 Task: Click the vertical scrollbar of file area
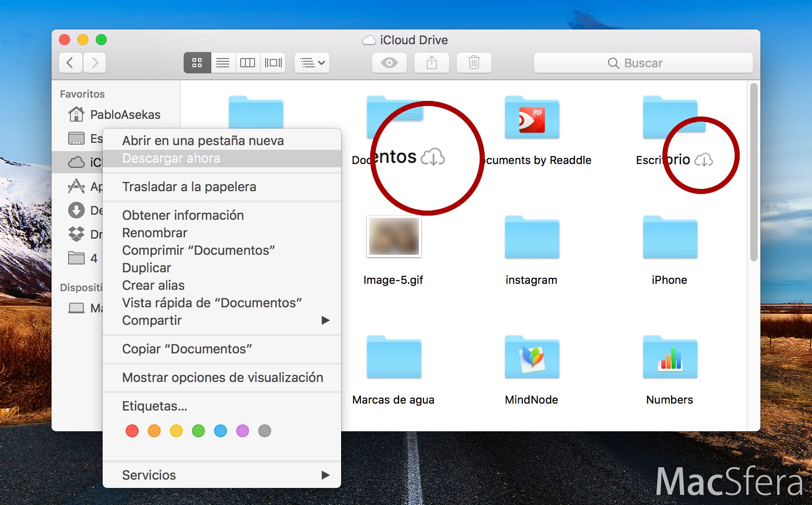tap(754, 172)
